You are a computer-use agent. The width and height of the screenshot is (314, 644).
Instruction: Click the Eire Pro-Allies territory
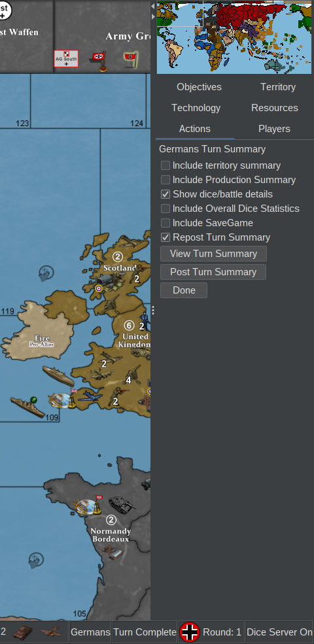41,341
